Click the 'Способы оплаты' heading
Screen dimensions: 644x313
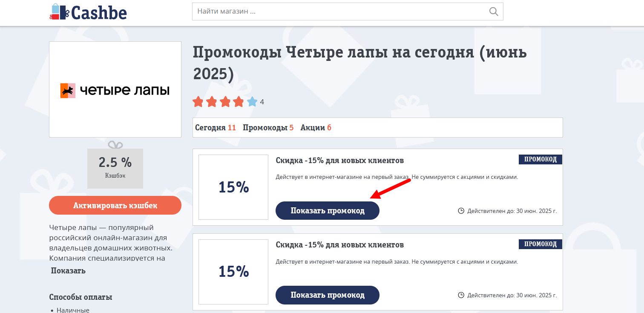pyautogui.click(x=80, y=297)
